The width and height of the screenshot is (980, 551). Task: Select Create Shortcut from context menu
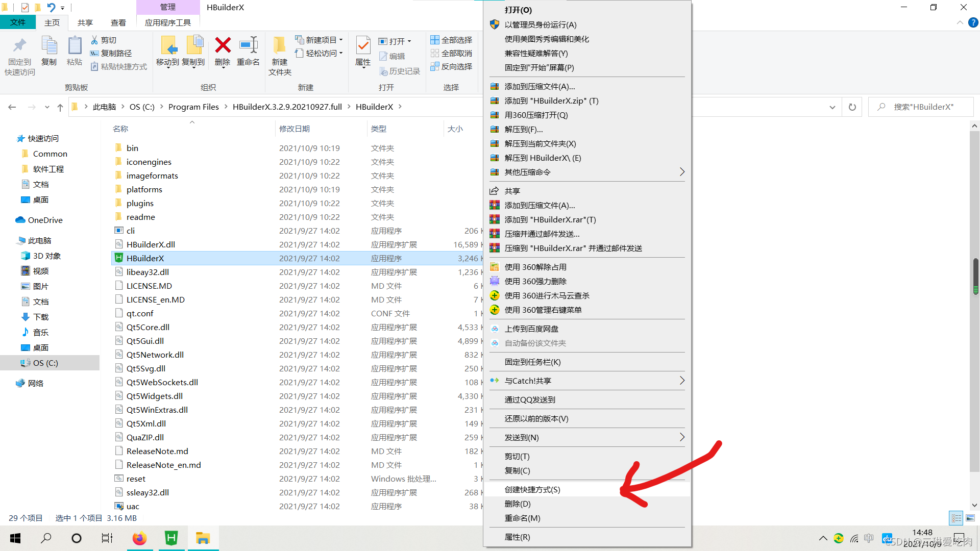(x=532, y=489)
